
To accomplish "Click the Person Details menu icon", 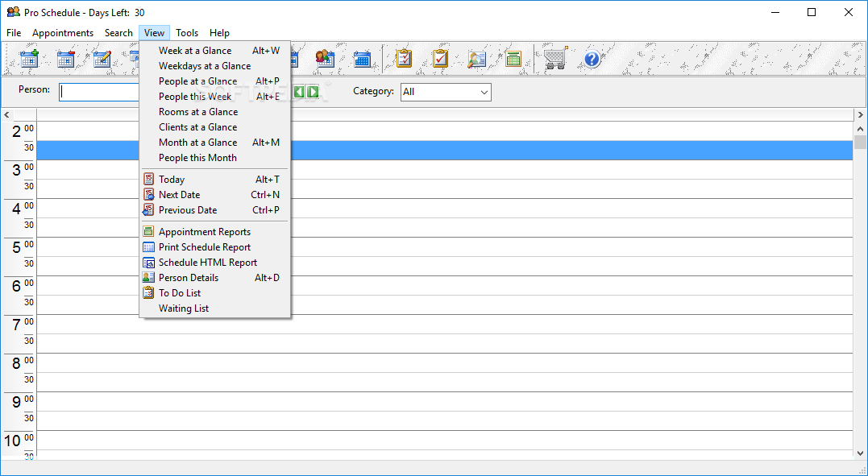I will pyautogui.click(x=148, y=277).
